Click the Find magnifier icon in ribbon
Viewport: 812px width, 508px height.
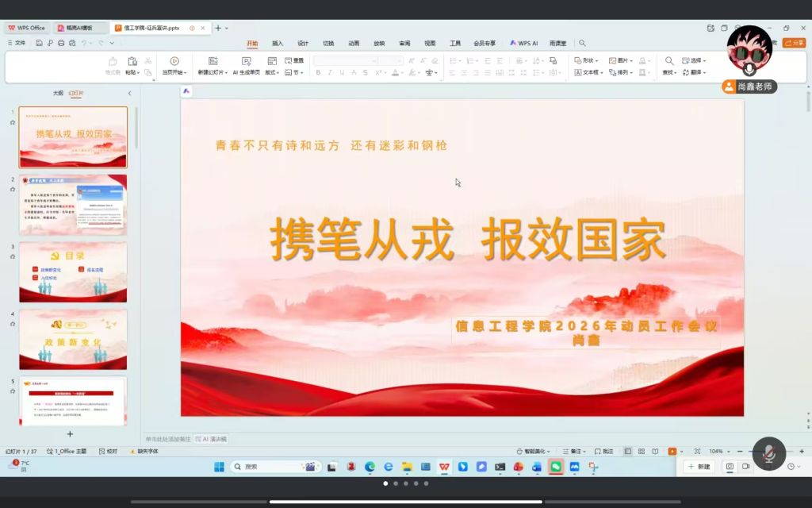click(668, 61)
